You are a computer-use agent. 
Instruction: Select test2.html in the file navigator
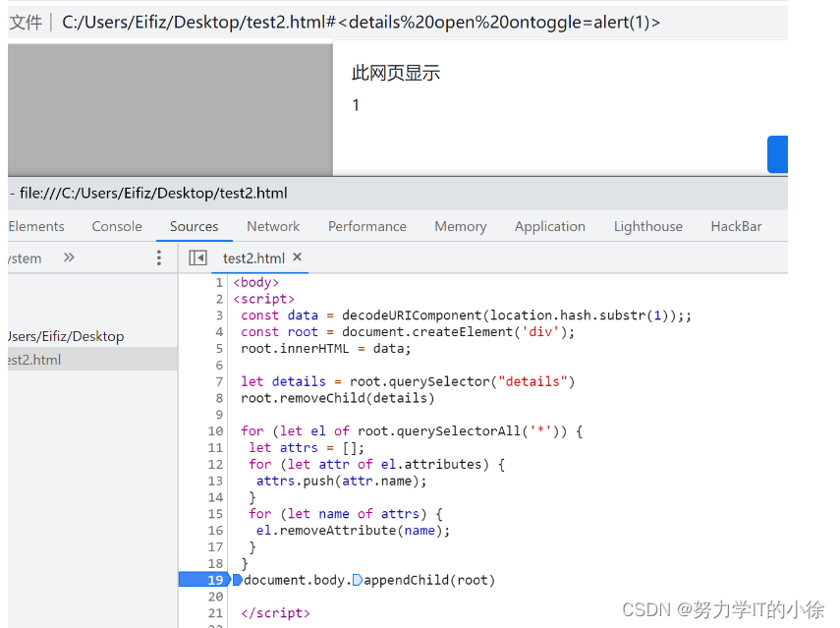pos(34,360)
